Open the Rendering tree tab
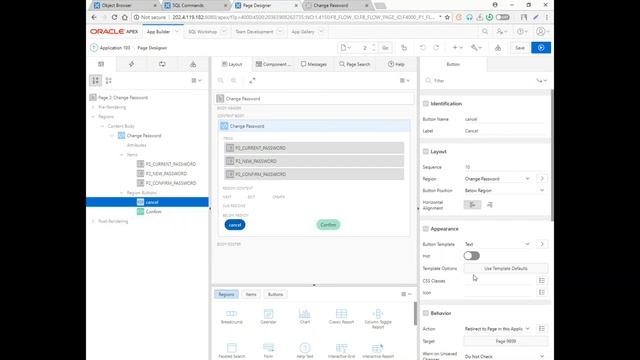 101,64
